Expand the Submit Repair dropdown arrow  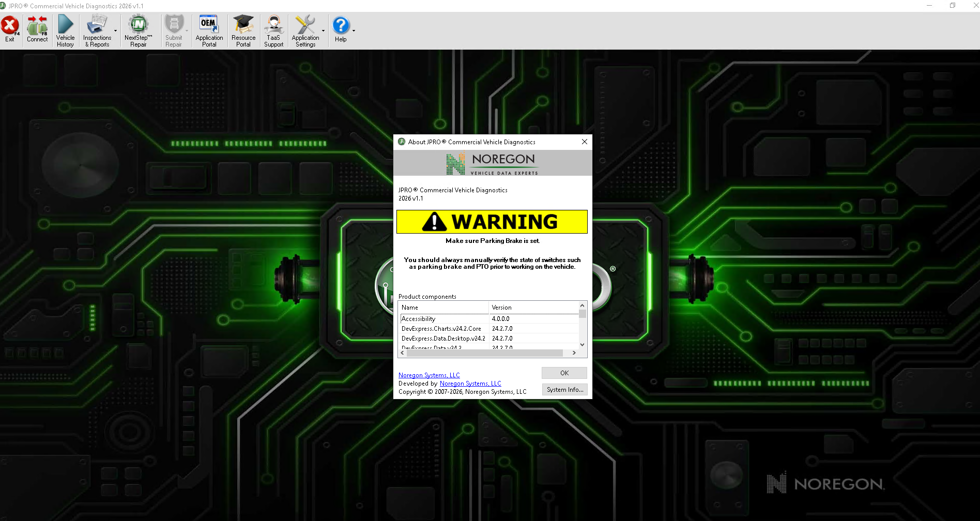tap(187, 31)
